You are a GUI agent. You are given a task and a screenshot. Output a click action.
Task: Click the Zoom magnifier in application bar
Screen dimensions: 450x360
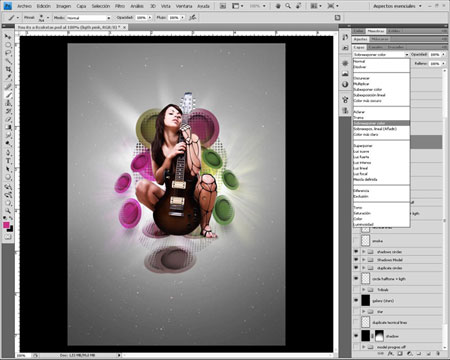(288, 6)
